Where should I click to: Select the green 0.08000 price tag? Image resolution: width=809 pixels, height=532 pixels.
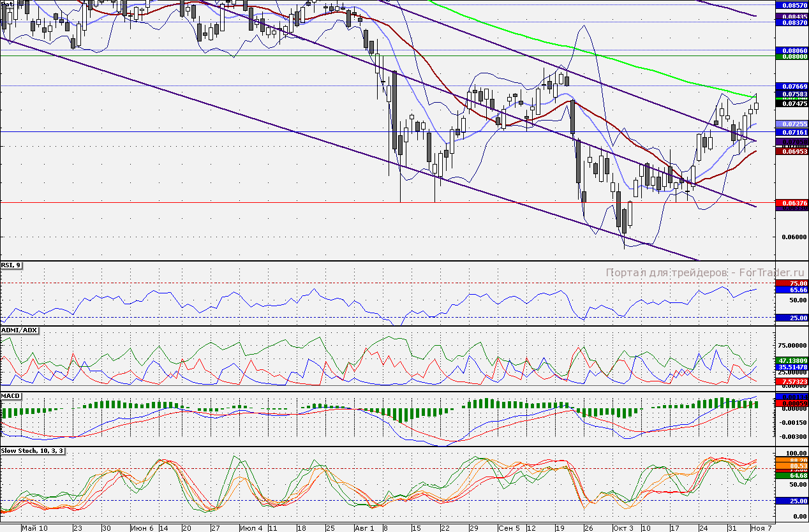(792, 56)
